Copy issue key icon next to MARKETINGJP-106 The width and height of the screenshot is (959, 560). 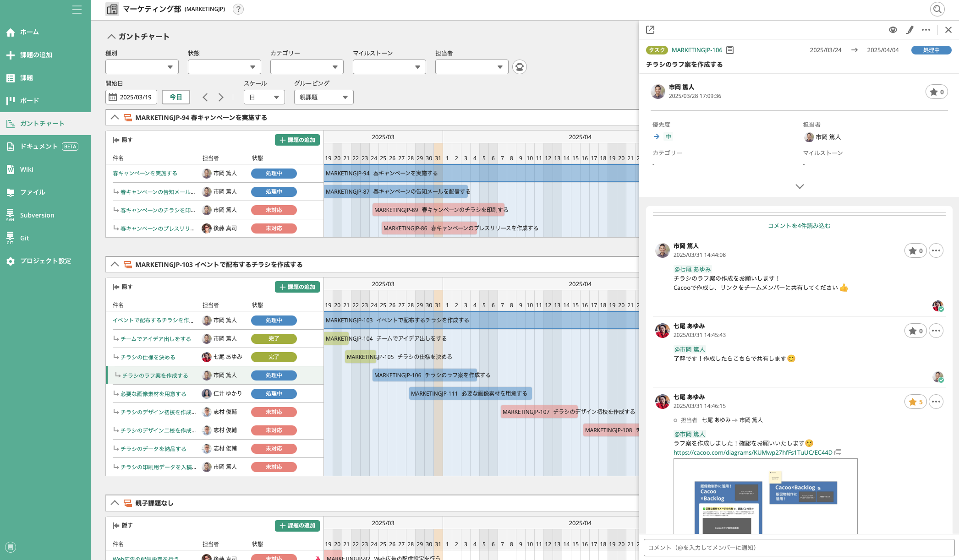[x=730, y=50]
